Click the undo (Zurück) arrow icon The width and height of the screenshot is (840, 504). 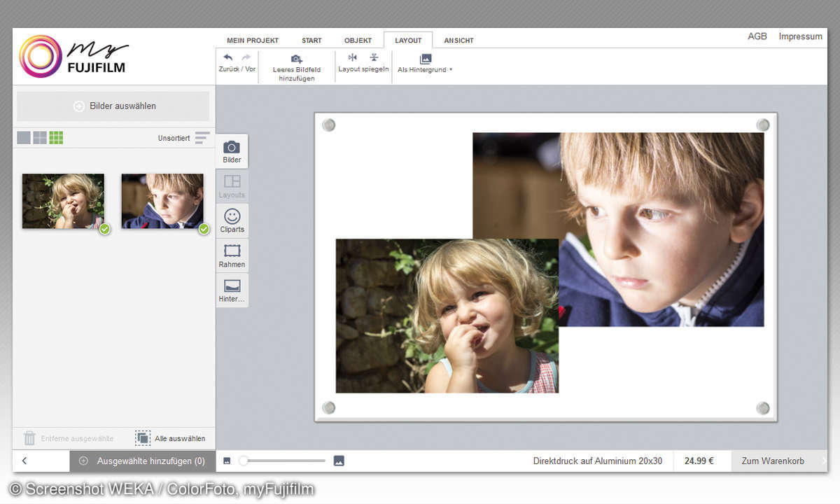pos(227,57)
